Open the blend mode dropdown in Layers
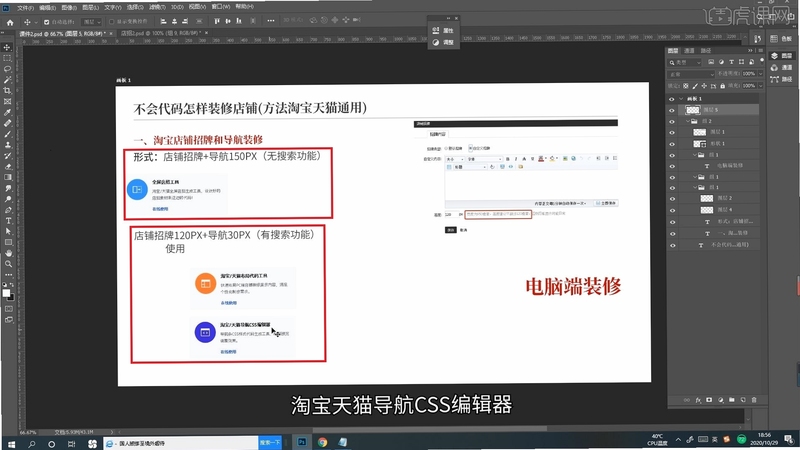The width and height of the screenshot is (800, 450). 691,74
